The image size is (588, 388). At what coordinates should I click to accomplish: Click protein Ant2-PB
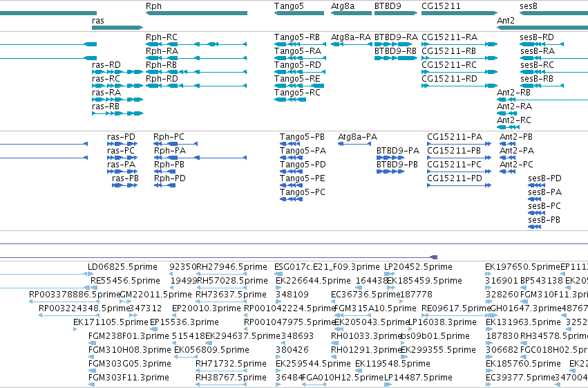point(508,144)
